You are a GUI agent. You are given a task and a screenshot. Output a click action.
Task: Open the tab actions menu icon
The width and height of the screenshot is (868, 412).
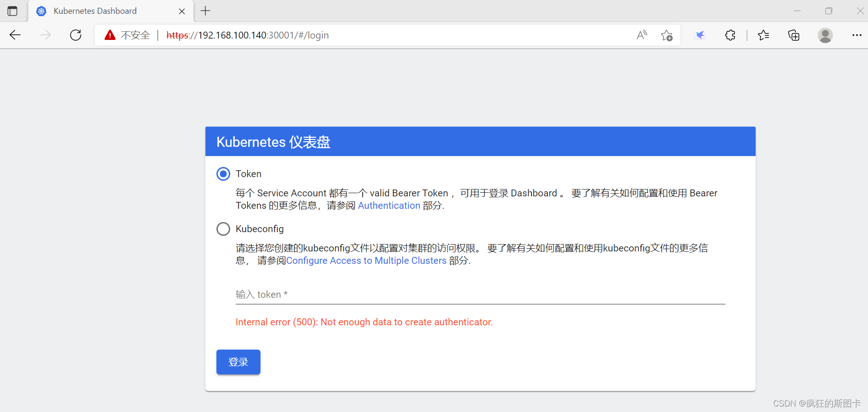tap(12, 11)
